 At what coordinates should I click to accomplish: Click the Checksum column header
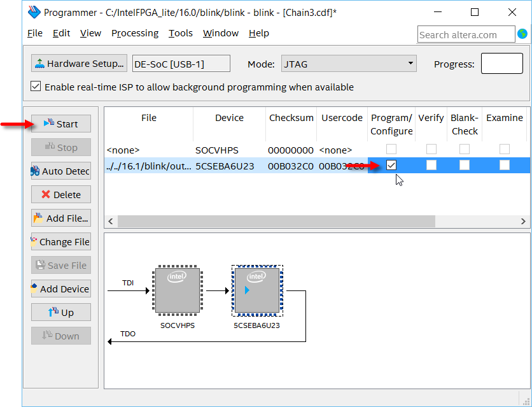291,124
